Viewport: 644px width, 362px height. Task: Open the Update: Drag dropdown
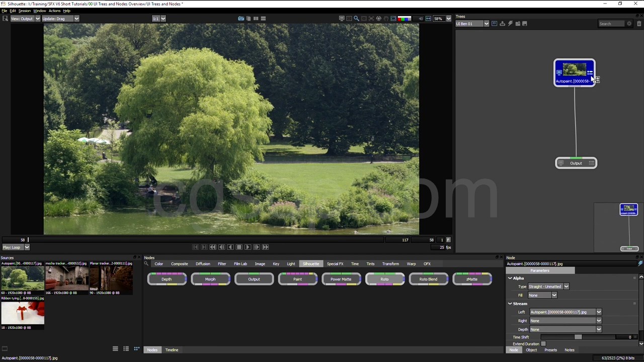[x=60, y=19]
